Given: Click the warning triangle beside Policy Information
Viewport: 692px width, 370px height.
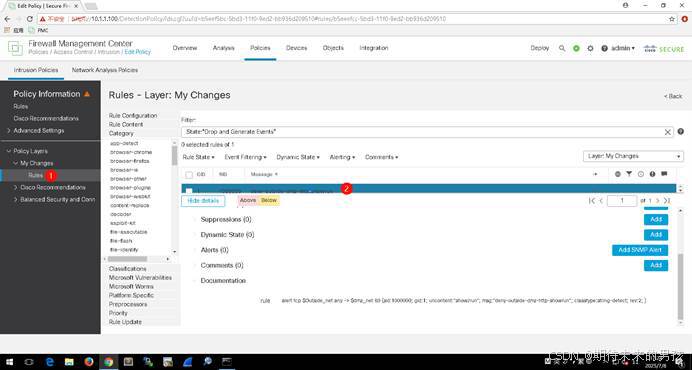Looking at the screenshot, I should click(87, 94).
